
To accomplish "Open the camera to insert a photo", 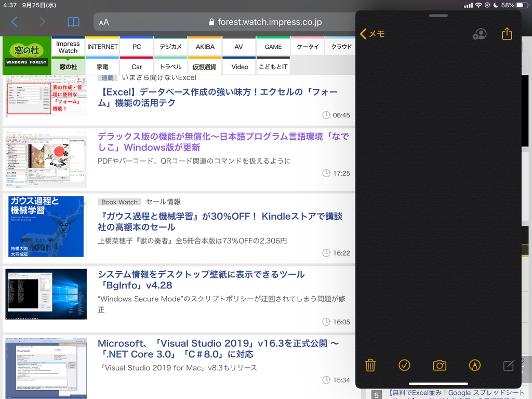I will click(439, 365).
